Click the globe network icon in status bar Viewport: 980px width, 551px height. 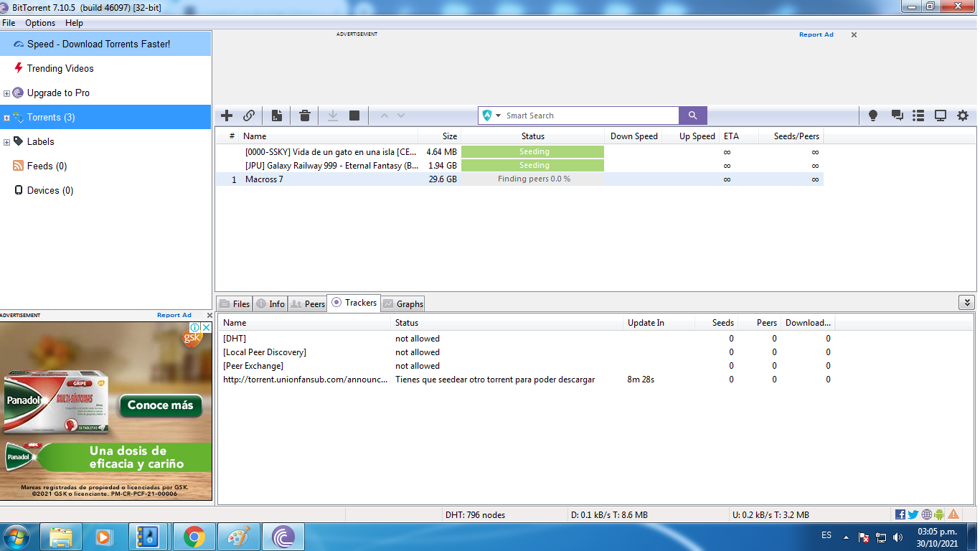tap(927, 514)
